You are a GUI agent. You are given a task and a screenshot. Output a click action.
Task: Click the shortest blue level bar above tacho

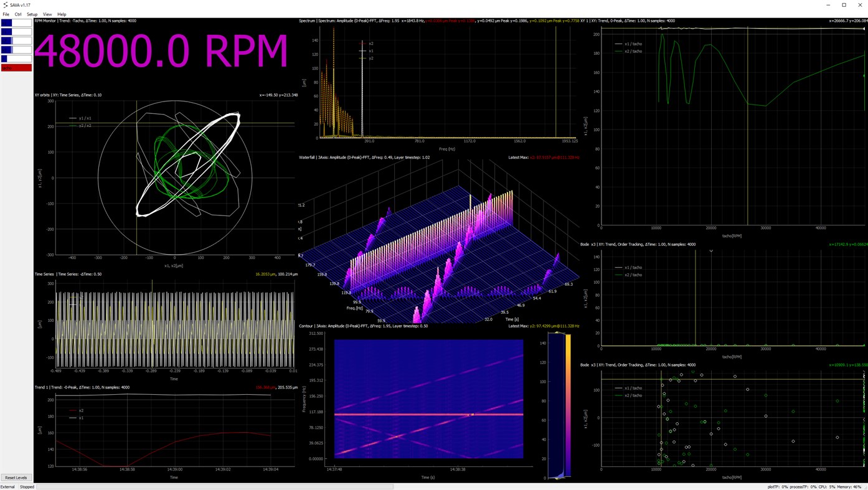tap(16, 59)
